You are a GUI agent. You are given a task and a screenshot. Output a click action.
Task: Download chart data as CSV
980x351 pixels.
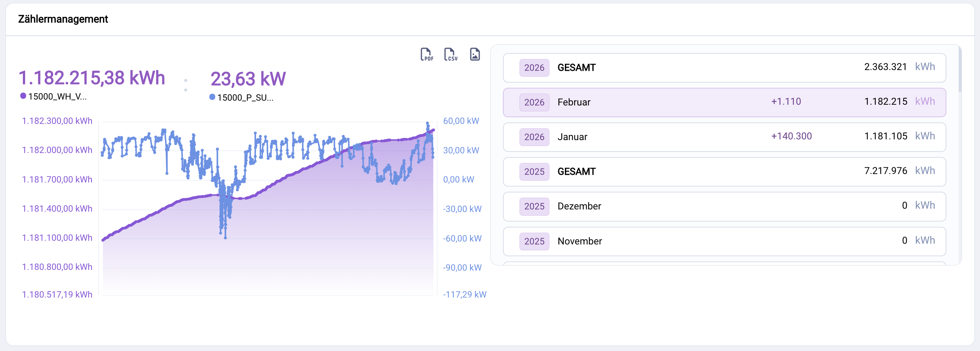pyautogui.click(x=451, y=54)
